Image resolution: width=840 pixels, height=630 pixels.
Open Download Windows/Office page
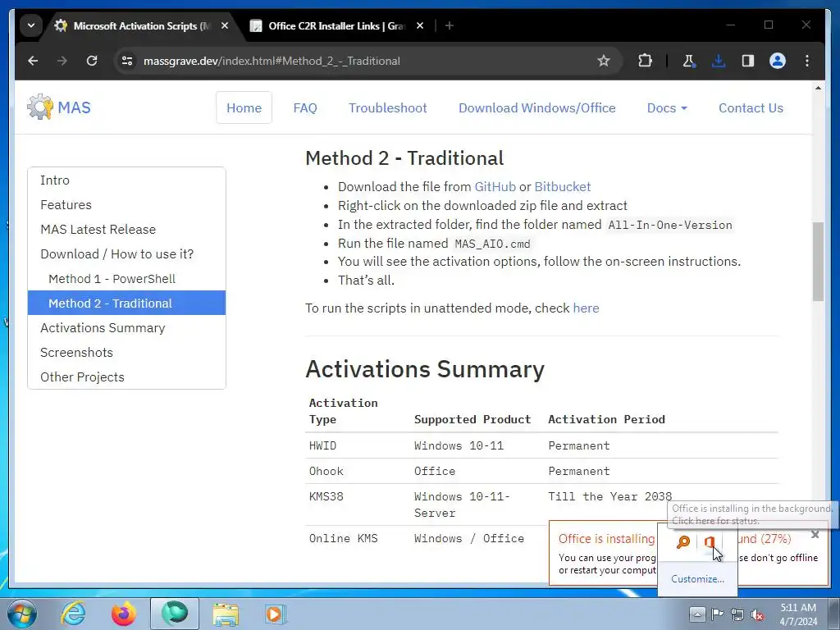coord(536,107)
